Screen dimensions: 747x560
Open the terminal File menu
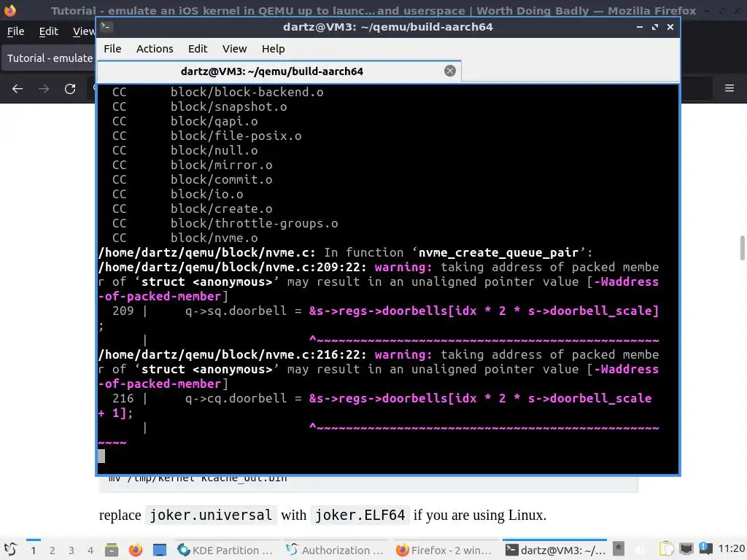click(112, 49)
